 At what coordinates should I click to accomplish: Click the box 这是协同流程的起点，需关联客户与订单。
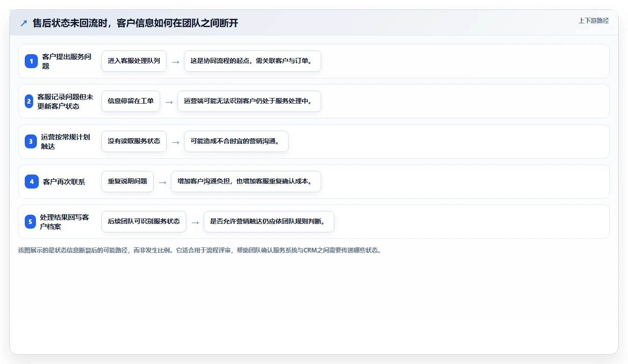(253, 61)
